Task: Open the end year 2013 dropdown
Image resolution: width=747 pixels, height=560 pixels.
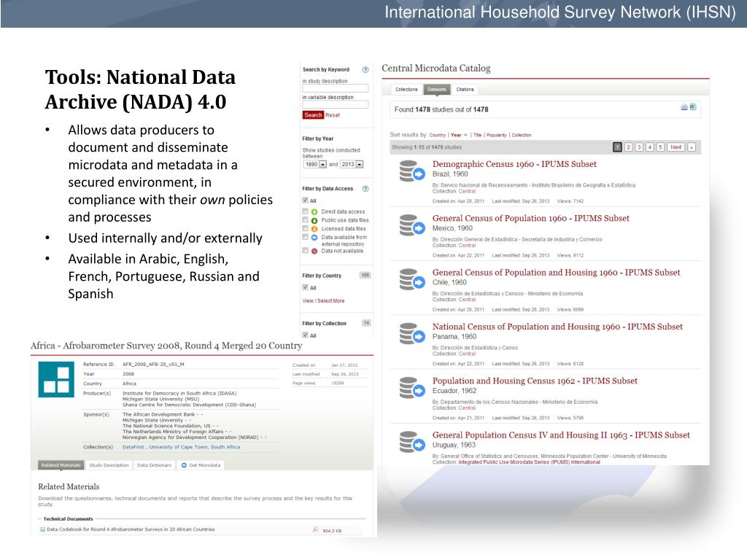Action: [x=352, y=164]
